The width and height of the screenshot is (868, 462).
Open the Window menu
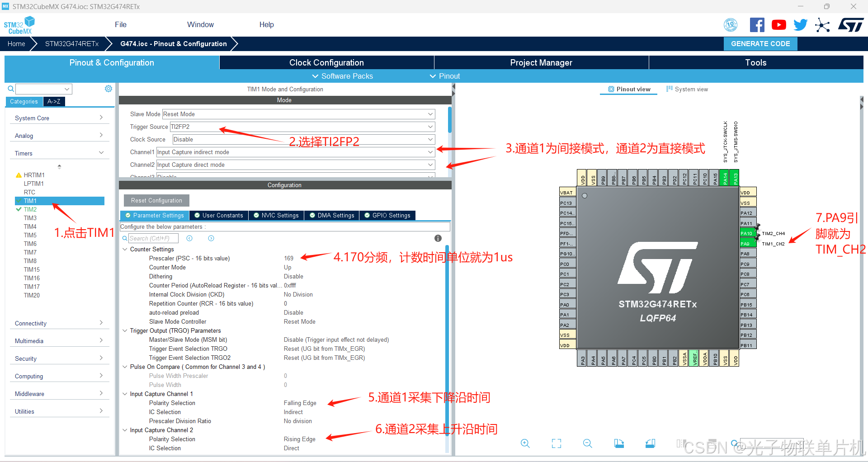[x=200, y=24]
